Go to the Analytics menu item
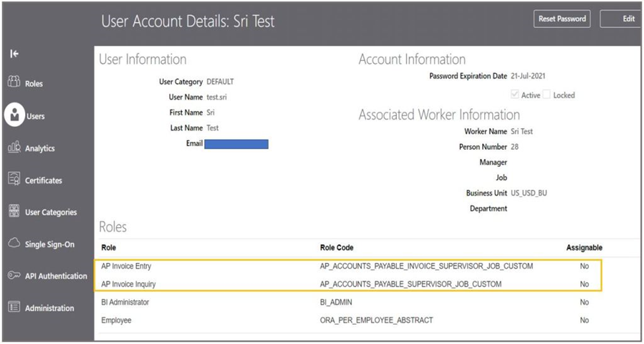The image size is (644, 344). pyautogui.click(x=40, y=149)
